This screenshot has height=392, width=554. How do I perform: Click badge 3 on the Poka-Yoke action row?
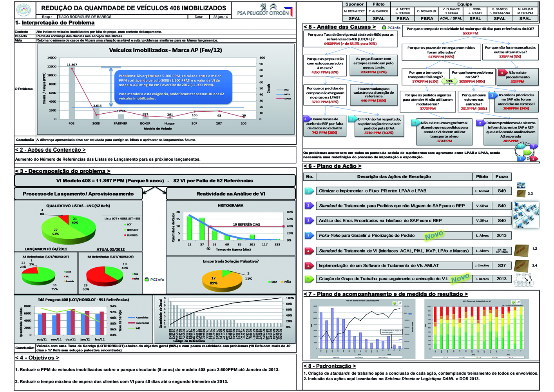pos(309,235)
